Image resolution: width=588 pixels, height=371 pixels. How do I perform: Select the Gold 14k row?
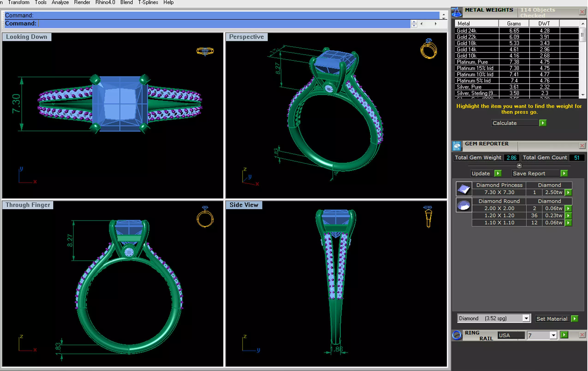(x=517, y=49)
